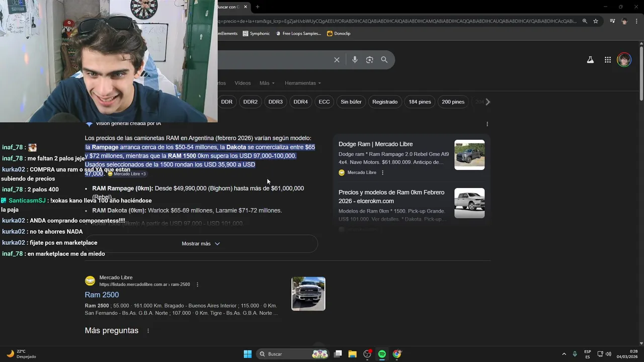Open Precios y modelos de Ram 0km card
This screenshot has height=362, width=644.
point(391,197)
